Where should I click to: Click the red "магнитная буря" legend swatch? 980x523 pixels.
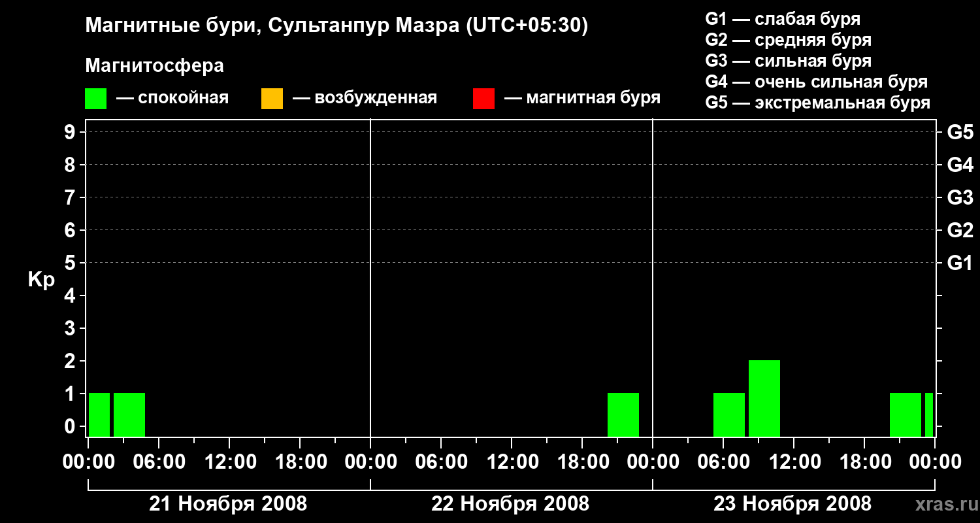483,99
